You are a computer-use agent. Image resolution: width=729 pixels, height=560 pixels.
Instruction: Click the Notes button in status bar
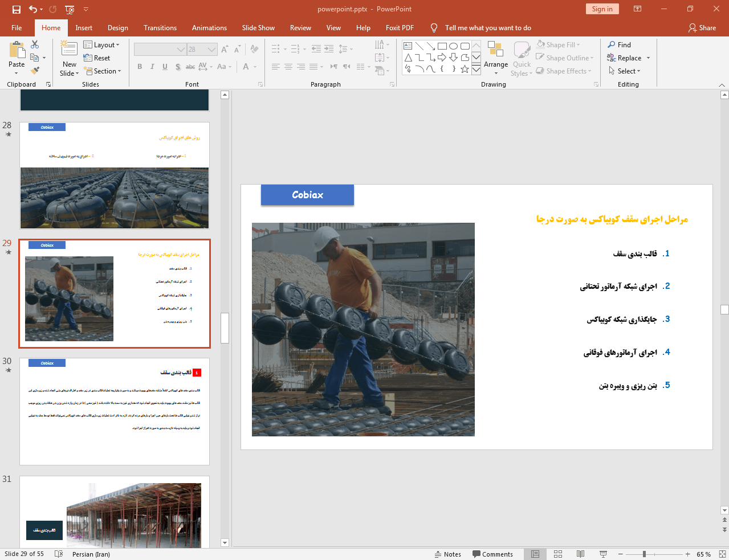click(x=448, y=554)
